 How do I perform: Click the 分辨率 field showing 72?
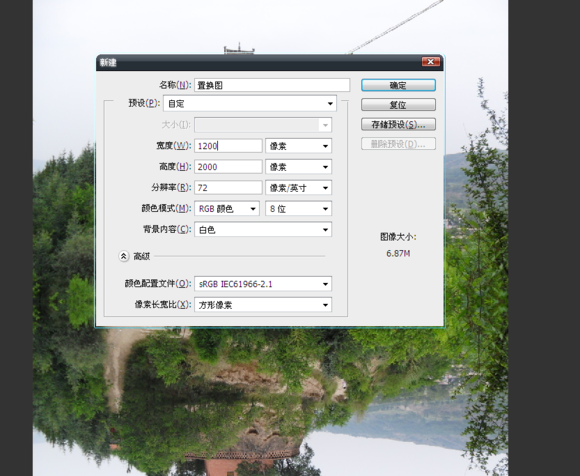point(228,188)
